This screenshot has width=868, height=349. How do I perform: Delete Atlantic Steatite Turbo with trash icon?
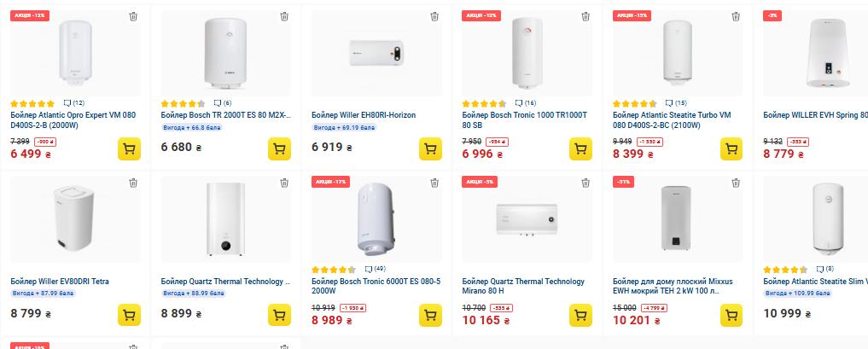tap(736, 16)
